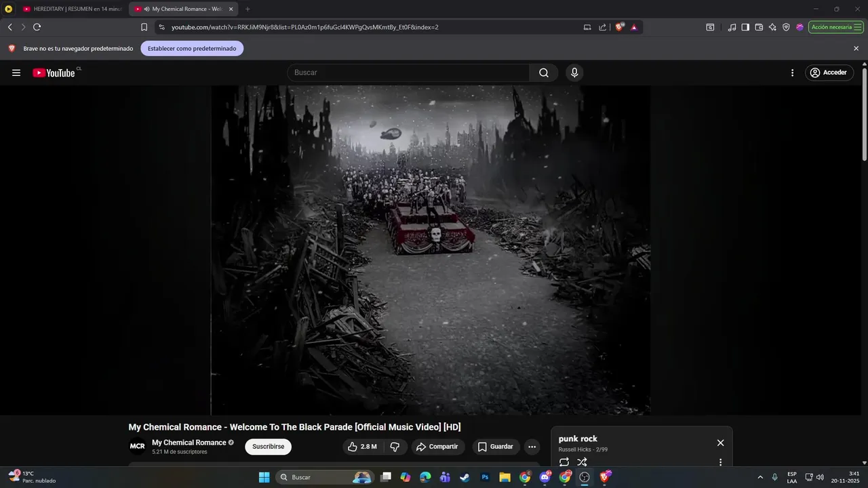Click the page vertical scrollbar
Viewport: 868px width, 488px height.
(864, 115)
